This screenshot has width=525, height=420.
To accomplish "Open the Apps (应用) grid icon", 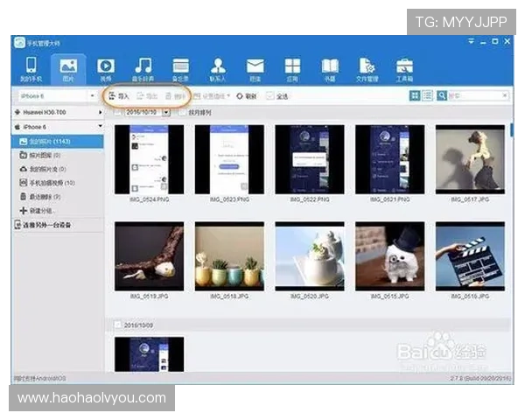I will point(292,68).
